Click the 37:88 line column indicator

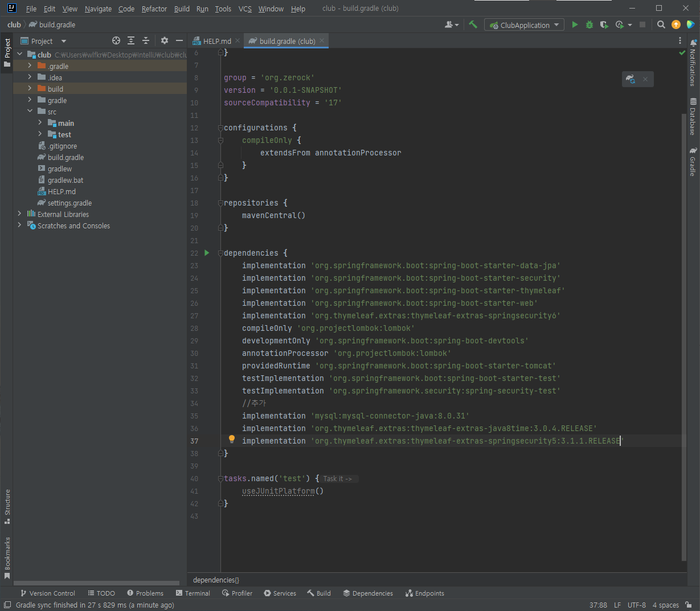coord(598,605)
